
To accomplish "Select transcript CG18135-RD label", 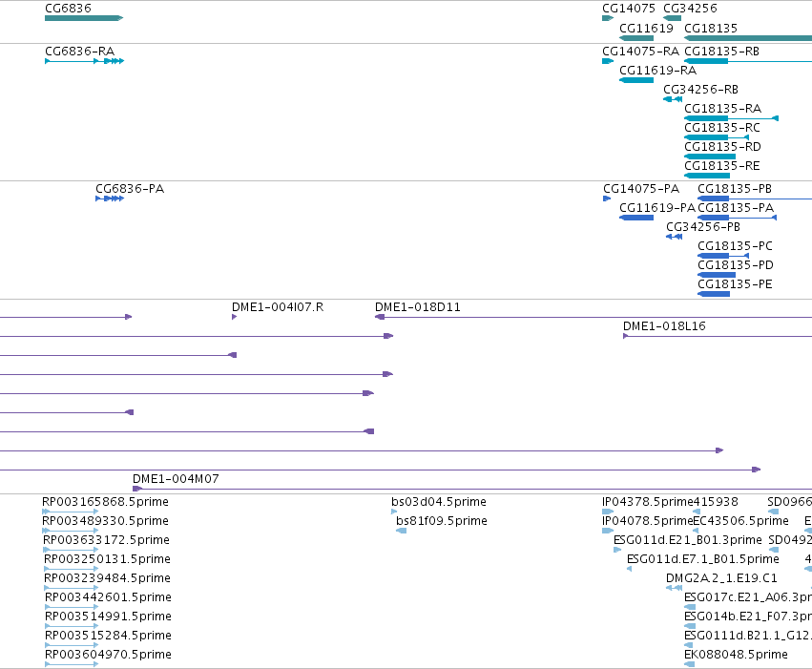I will point(722,147).
